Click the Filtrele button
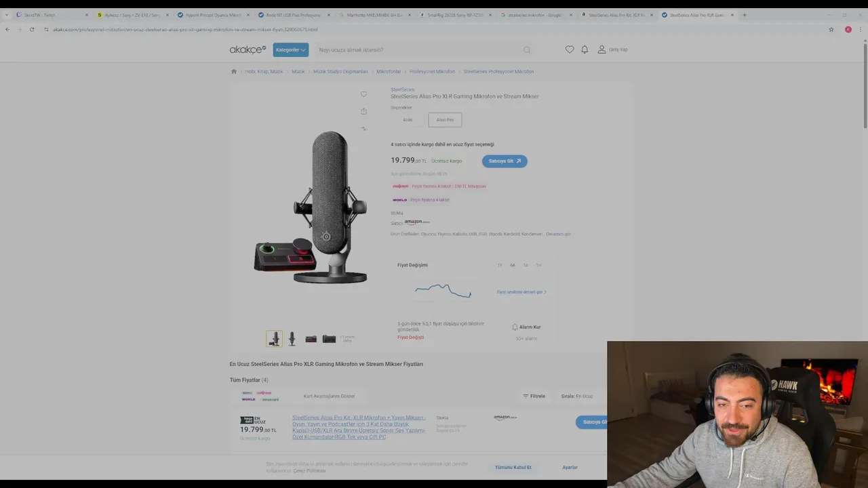Viewport: 868px width, 488px height. tap(534, 396)
